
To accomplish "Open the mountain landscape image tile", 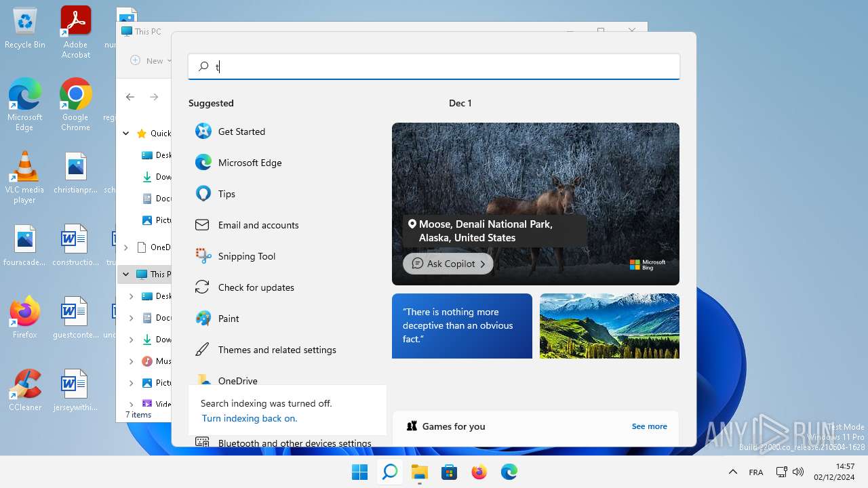I will [x=610, y=326].
